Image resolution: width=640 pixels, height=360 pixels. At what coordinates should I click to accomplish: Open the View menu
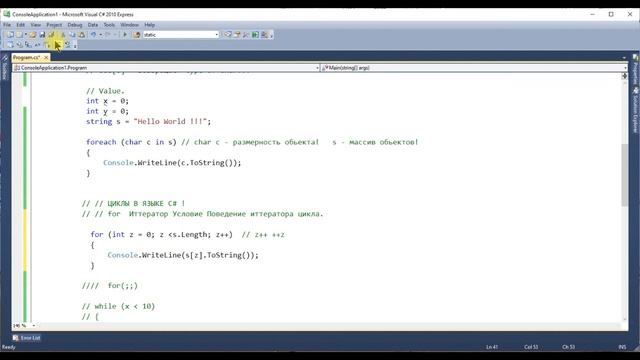pyautogui.click(x=36, y=25)
